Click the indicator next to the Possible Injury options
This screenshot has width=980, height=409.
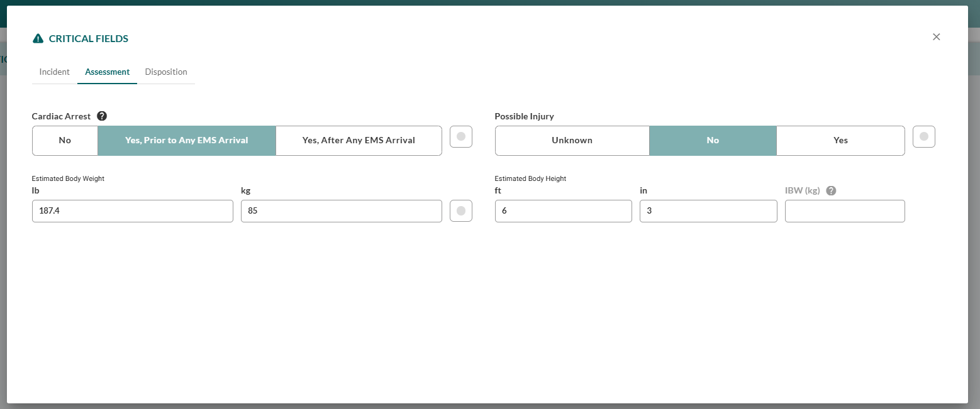click(923, 136)
